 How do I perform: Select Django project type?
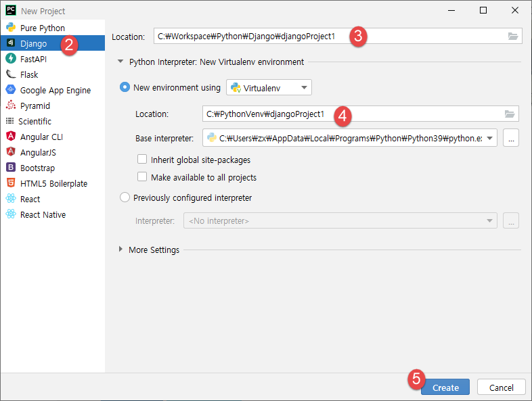pyautogui.click(x=53, y=43)
